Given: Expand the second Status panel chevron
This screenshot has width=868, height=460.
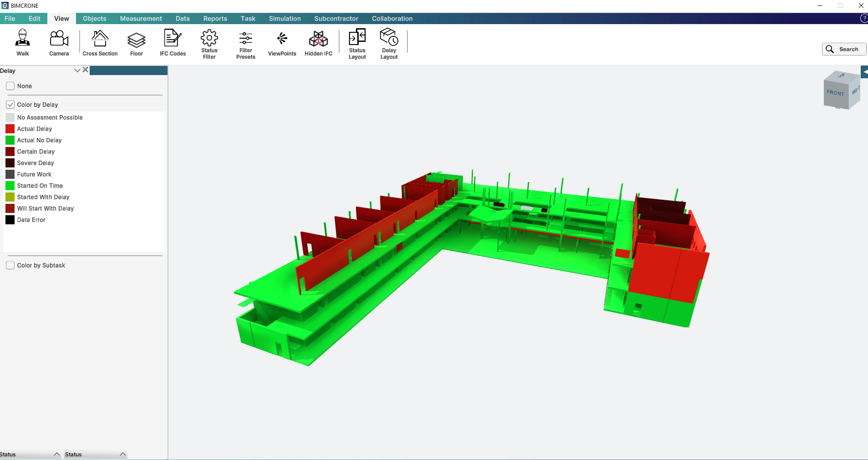Looking at the screenshot, I should click(122, 454).
